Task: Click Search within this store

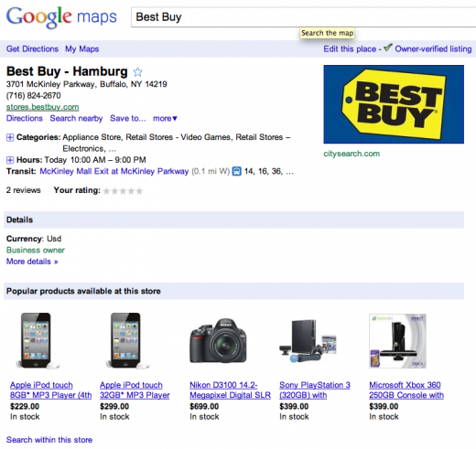Action: pos(49,440)
